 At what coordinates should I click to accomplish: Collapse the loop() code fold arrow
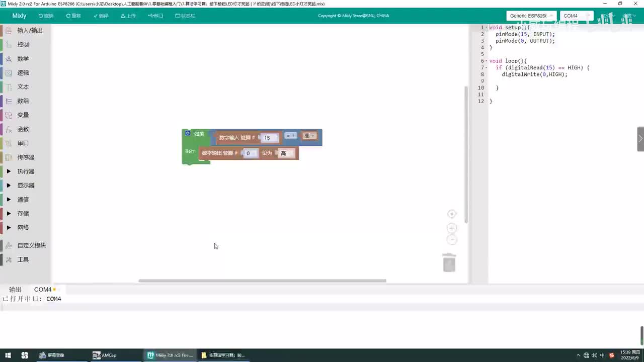[486, 61]
